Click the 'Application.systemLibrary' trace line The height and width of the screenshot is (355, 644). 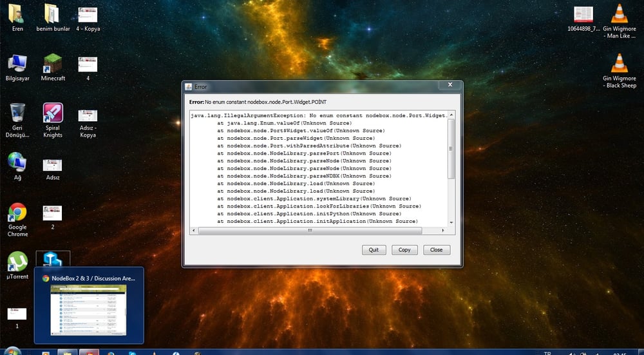click(x=314, y=198)
